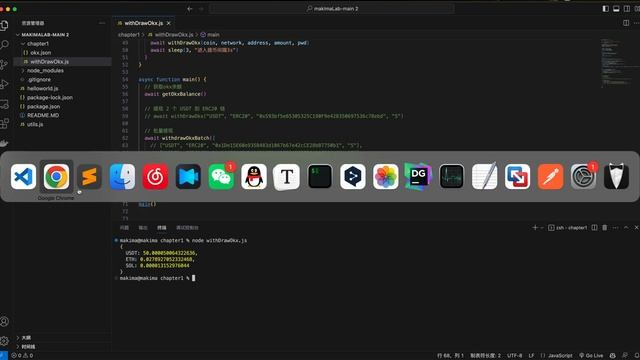This screenshot has width=640, height=360.
Task: Switch to the Problems panel tab
Action: click(124, 227)
